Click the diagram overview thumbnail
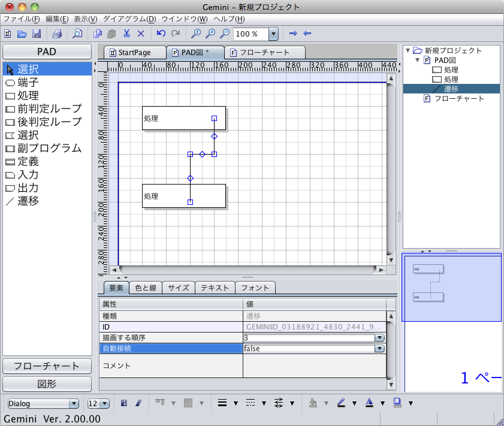The image size is (504, 426). (x=451, y=287)
